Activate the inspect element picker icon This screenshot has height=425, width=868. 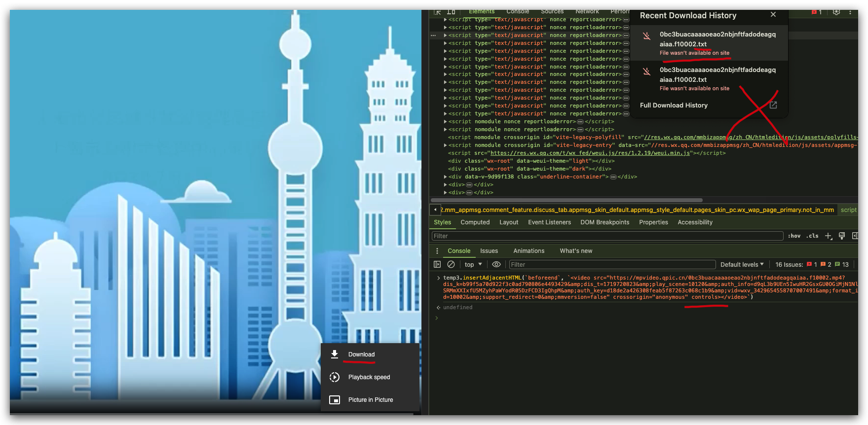tap(437, 12)
